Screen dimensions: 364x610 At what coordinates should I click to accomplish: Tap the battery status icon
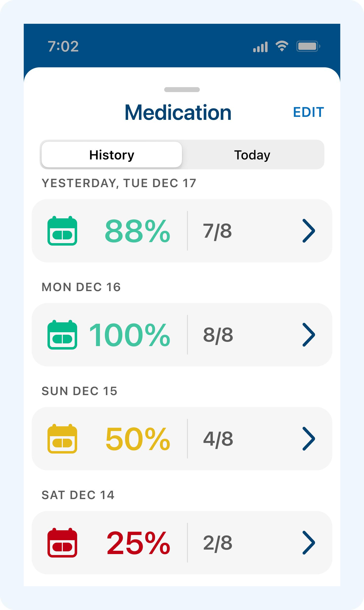click(x=308, y=46)
